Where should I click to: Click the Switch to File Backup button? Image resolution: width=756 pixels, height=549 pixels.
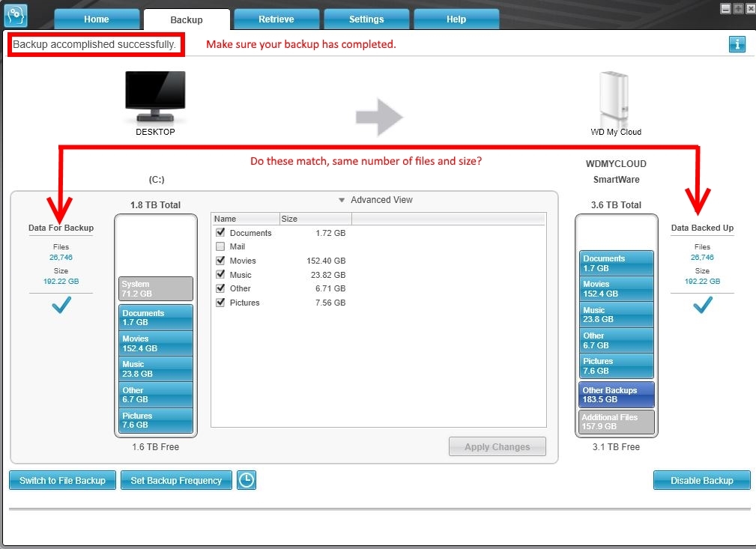pyautogui.click(x=62, y=480)
